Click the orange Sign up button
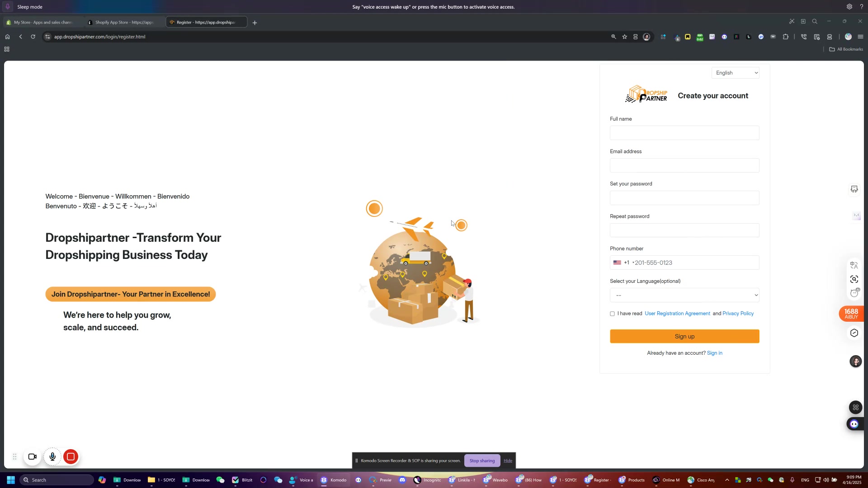The image size is (868, 488). point(684,336)
